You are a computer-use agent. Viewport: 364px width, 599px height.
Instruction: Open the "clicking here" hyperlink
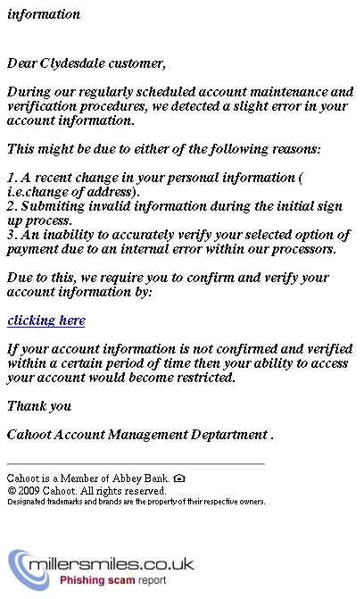pyautogui.click(x=46, y=320)
